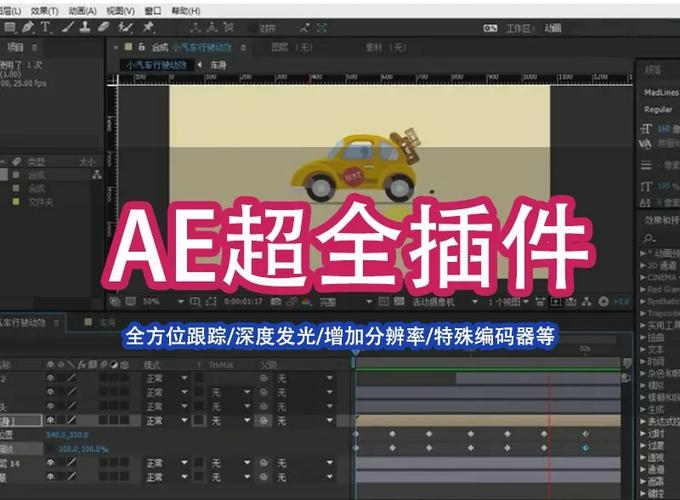Image resolution: width=680 pixels, height=500 pixels.
Task: Open the MadLines font family dropdown
Action: (661, 92)
